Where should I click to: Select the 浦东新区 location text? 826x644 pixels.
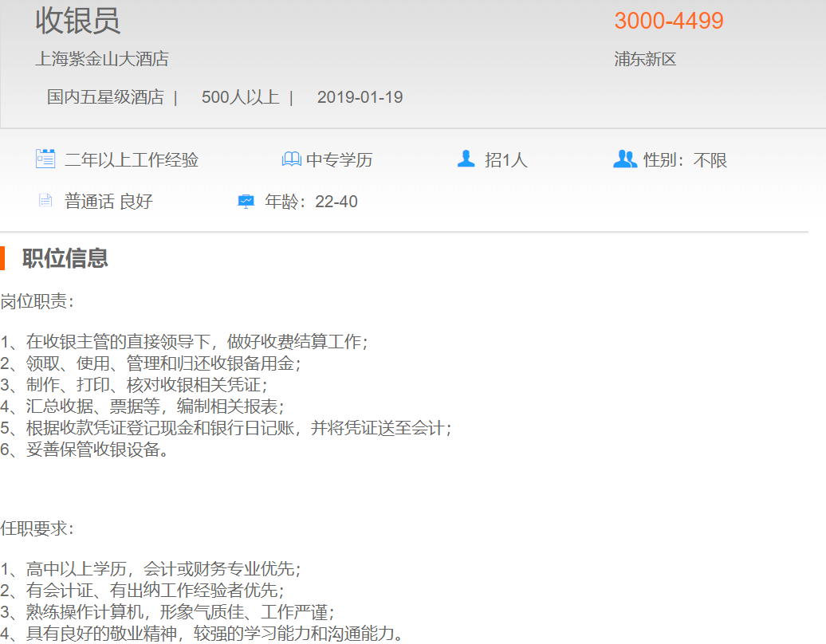point(645,59)
